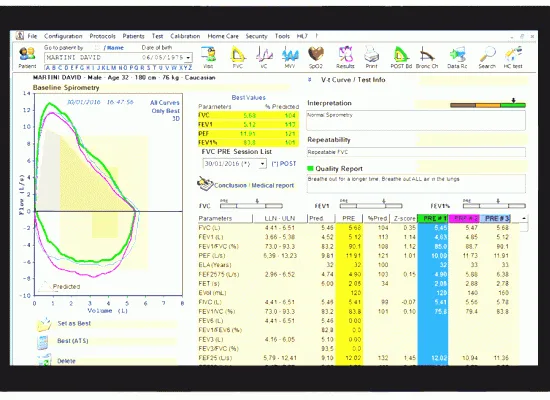
Task: Start POST Bd test icon
Action: coord(401,57)
